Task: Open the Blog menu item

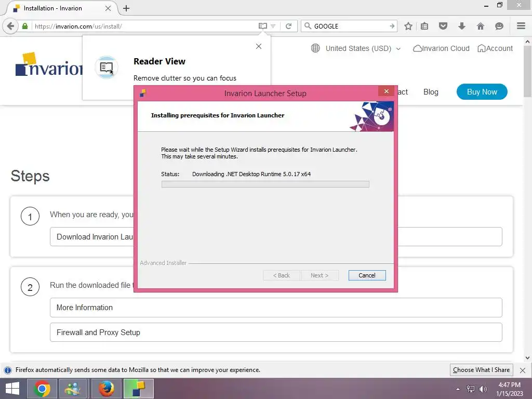Action: tap(431, 92)
